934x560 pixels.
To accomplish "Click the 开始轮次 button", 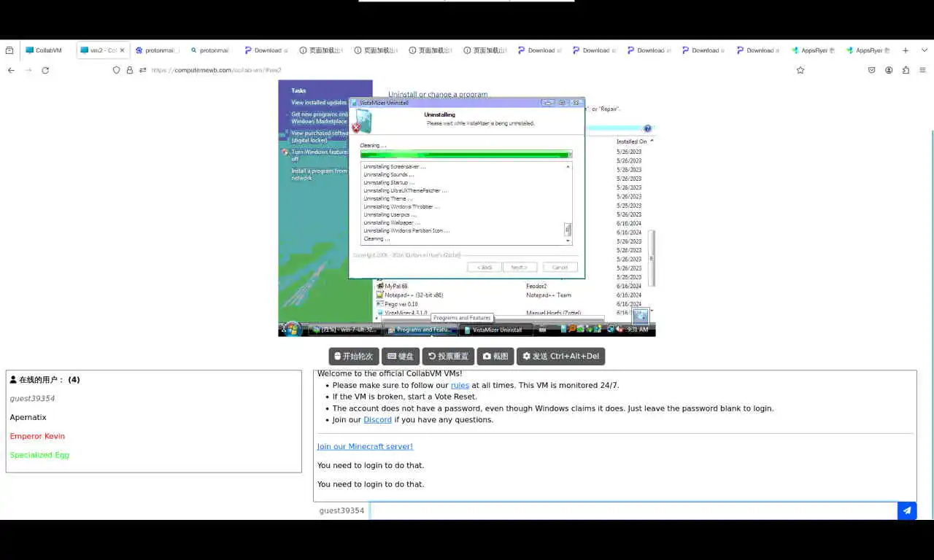I will pyautogui.click(x=354, y=357).
